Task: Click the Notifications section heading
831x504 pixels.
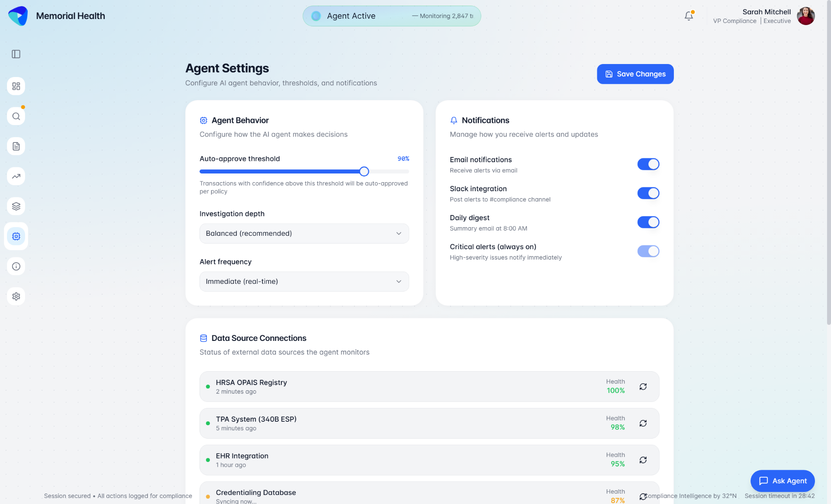Action: pyautogui.click(x=485, y=120)
